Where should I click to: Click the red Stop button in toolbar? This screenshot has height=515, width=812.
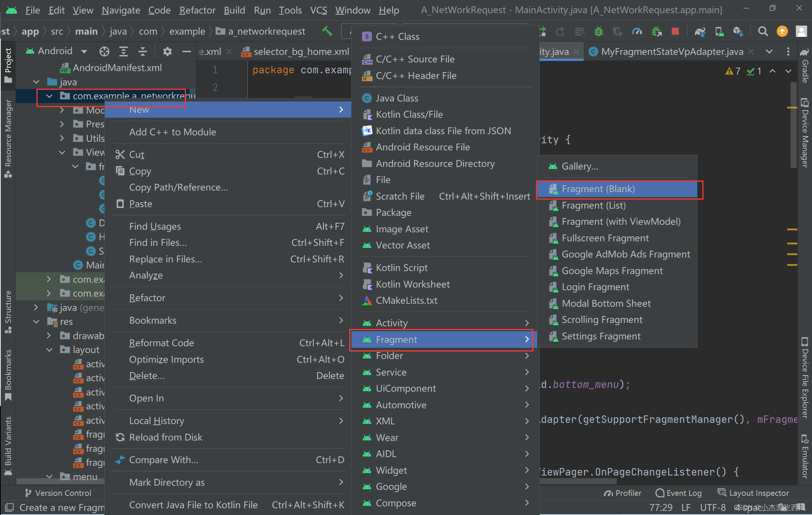(675, 32)
